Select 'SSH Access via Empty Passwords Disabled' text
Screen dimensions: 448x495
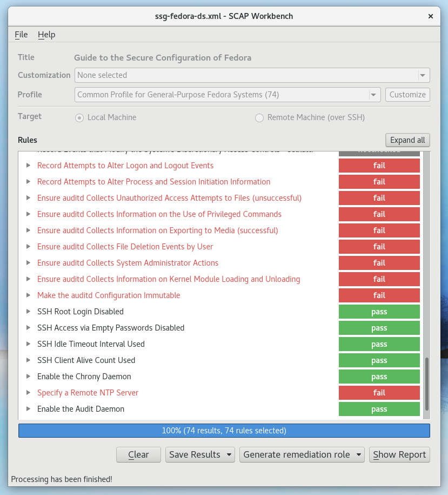pos(111,328)
